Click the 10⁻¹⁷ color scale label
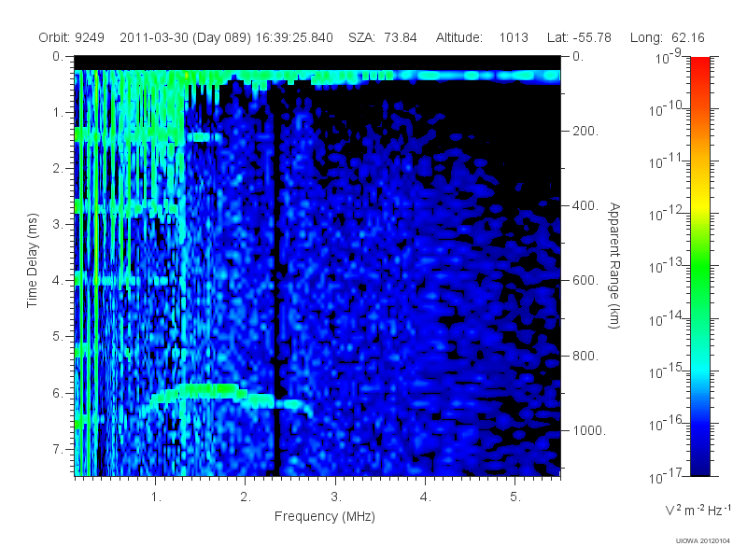The height and width of the screenshot is (560, 747). coord(667,475)
